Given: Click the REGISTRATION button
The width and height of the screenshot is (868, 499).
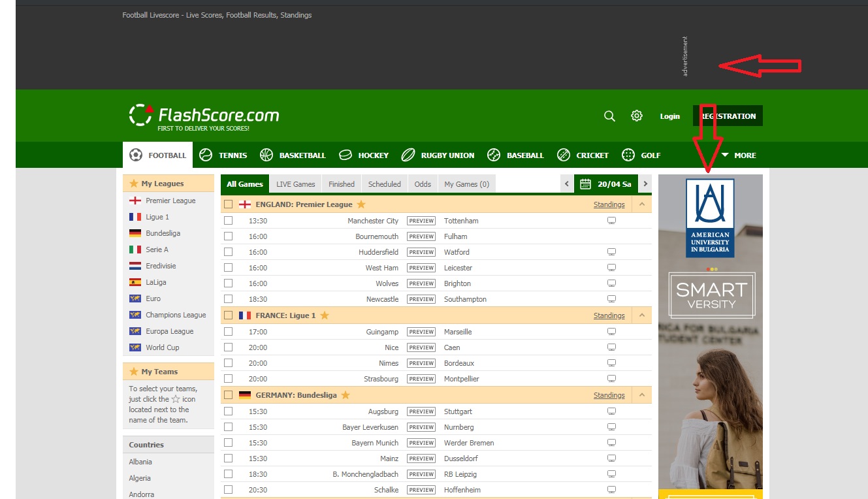Looking at the screenshot, I should point(728,116).
